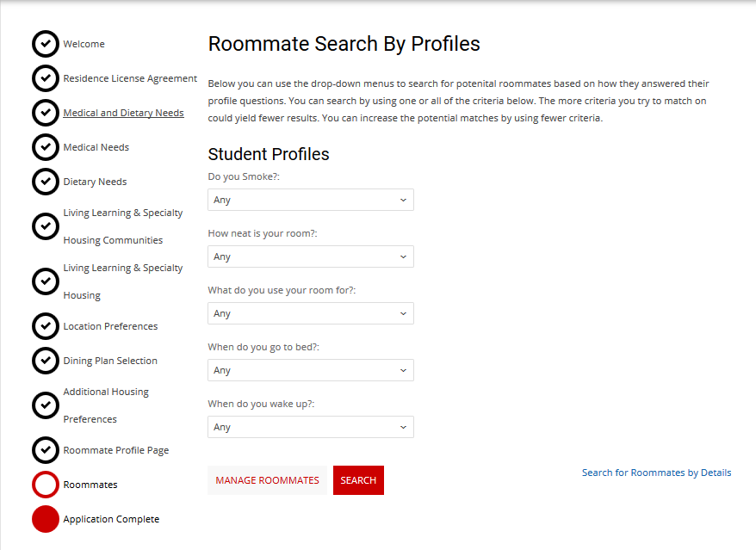
Task: Click the Dietary Needs checkmark circle
Action: 46,182
